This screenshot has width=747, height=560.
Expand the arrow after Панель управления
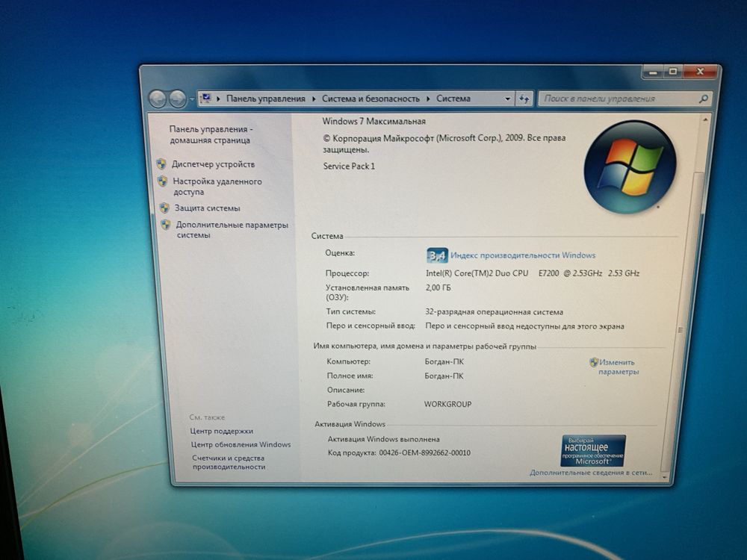[314, 99]
